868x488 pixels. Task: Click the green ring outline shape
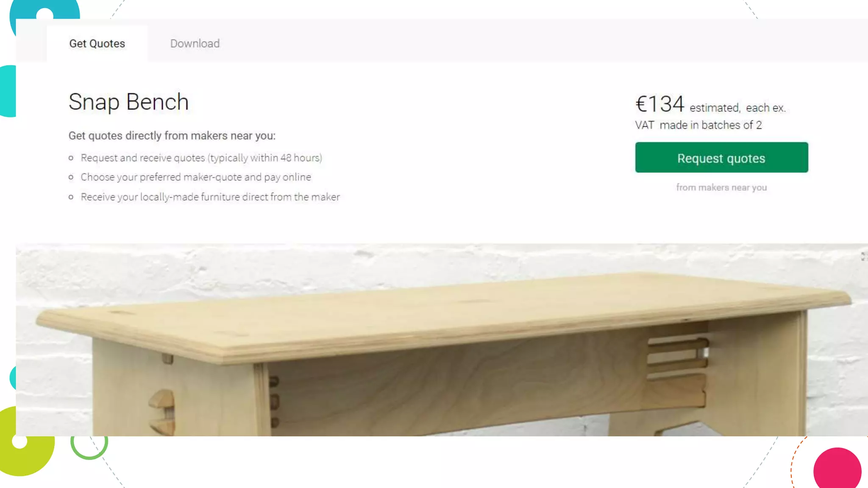(x=89, y=441)
